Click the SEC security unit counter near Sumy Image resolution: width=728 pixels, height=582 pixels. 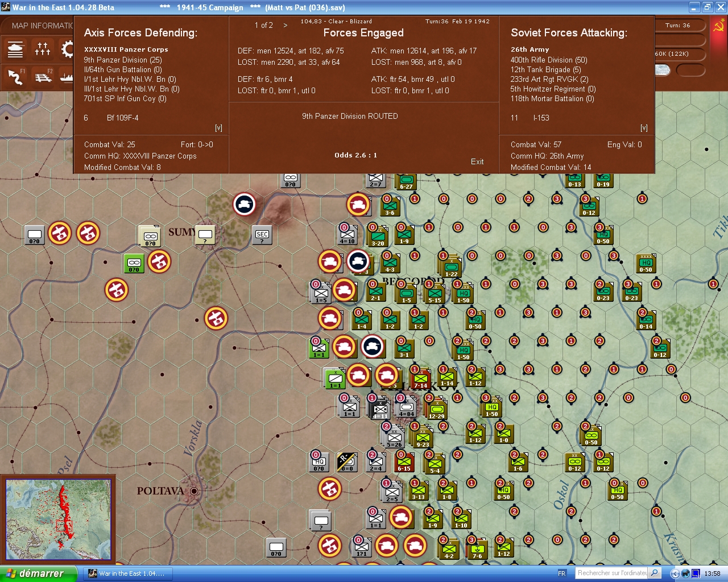pyautogui.click(x=262, y=235)
